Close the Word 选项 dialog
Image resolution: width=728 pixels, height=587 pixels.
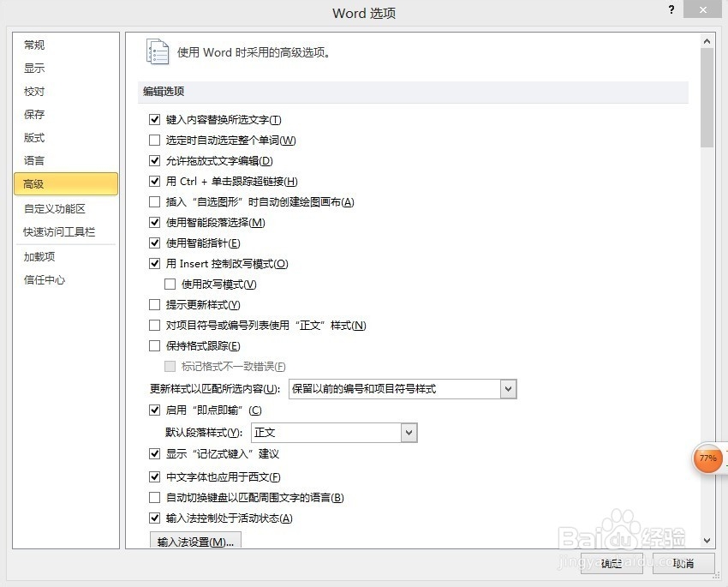(703, 9)
